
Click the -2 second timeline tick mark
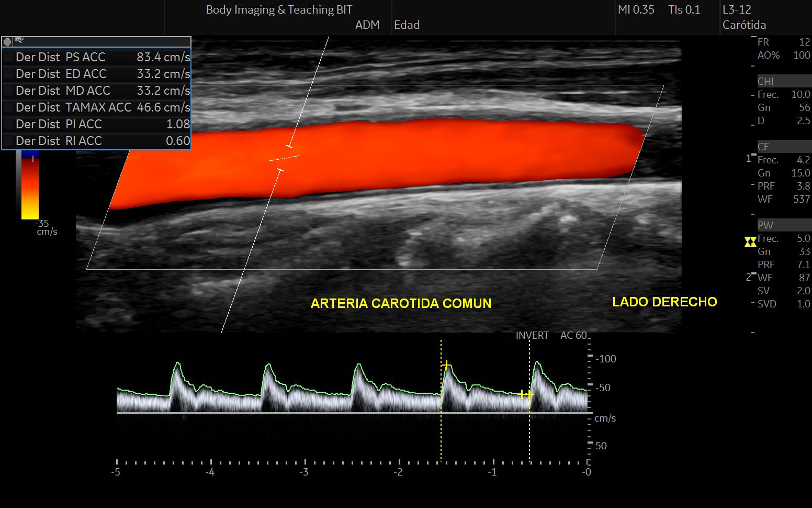point(399,462)
